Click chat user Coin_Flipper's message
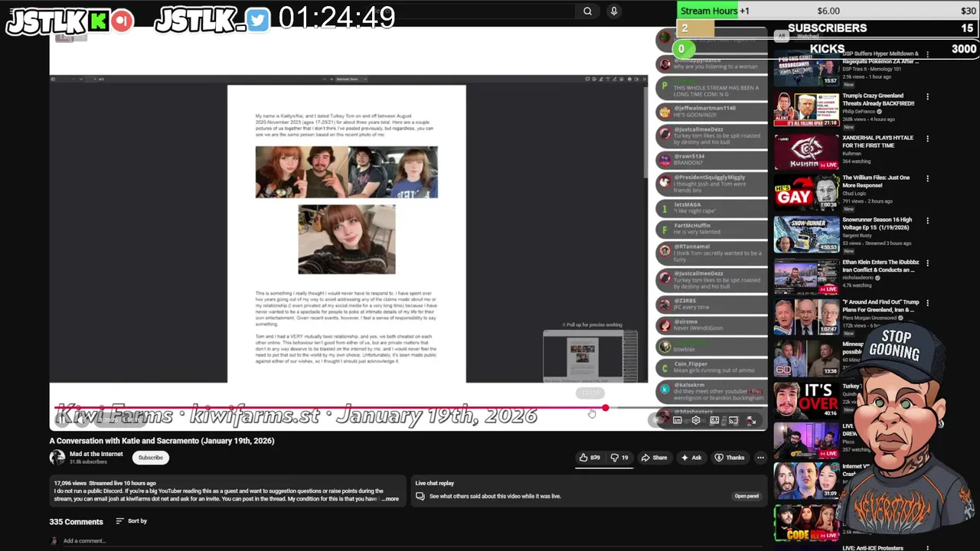Screen dimensions: 980x551 [712, 367]
